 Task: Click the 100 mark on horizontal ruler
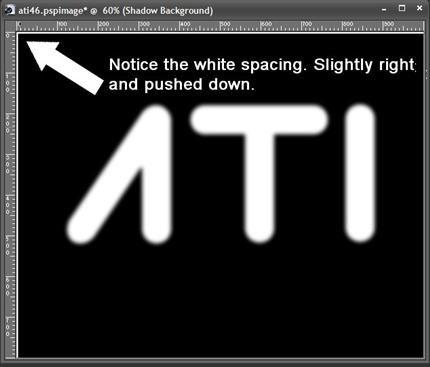[x=62, y=24]
